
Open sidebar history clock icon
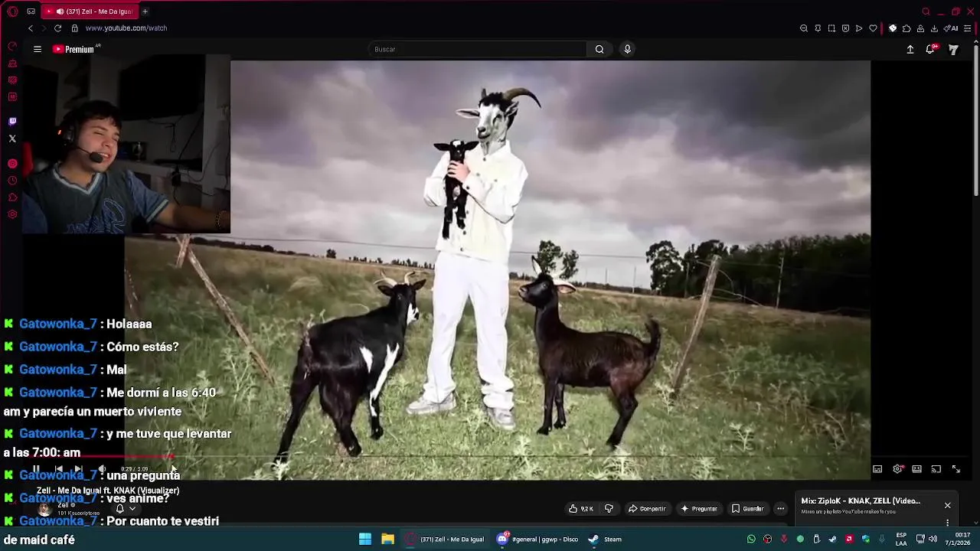click(12, 181)
